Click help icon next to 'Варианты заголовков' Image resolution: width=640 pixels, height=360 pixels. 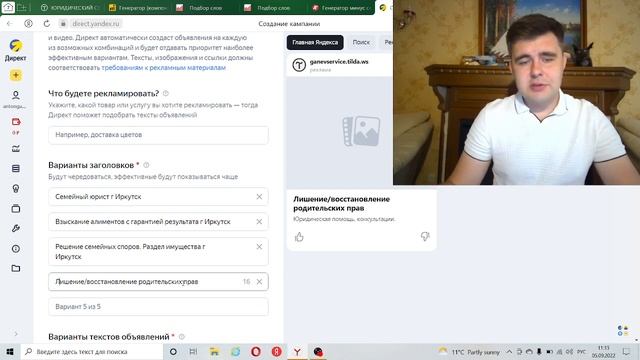coord(146,165)
